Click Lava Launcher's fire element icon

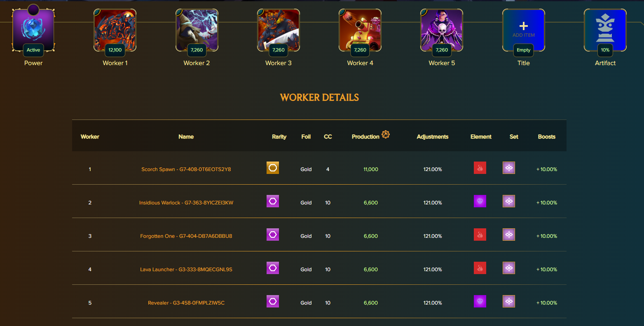click(480, 268)
